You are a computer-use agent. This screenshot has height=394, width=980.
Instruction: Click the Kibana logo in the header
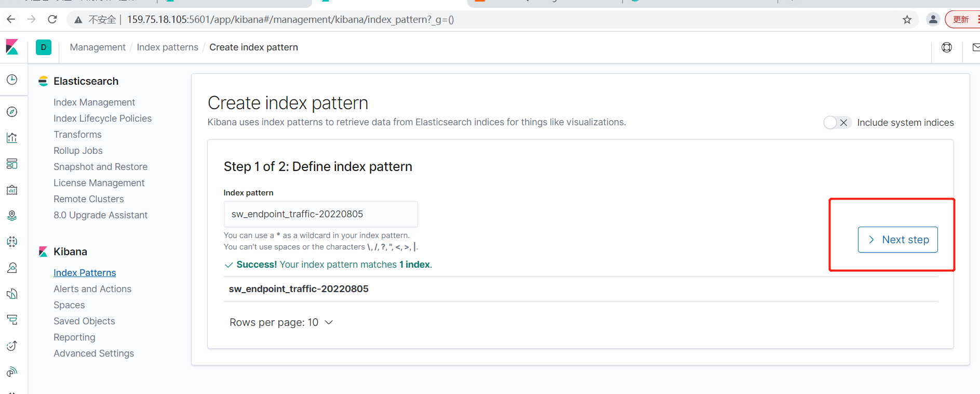click(x=12, y=47)
